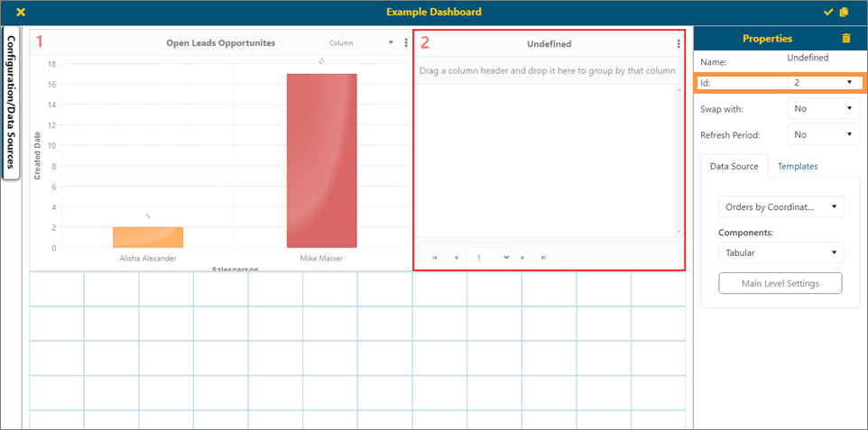The width and height of the screenshot is (868, 430).
Task: Expand the Refresh Period dropdown
Action: pos(823,135)
